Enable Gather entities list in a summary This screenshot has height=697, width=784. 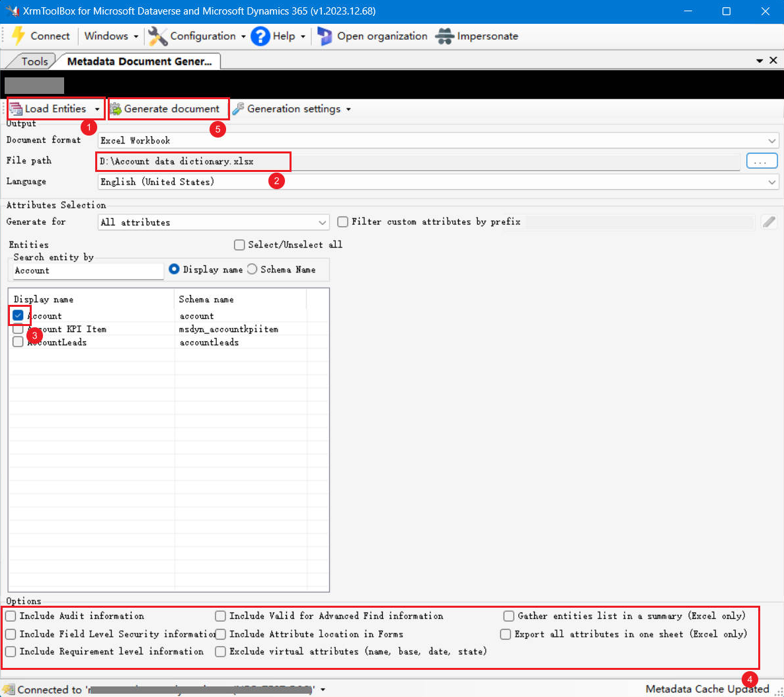[509, 616]
